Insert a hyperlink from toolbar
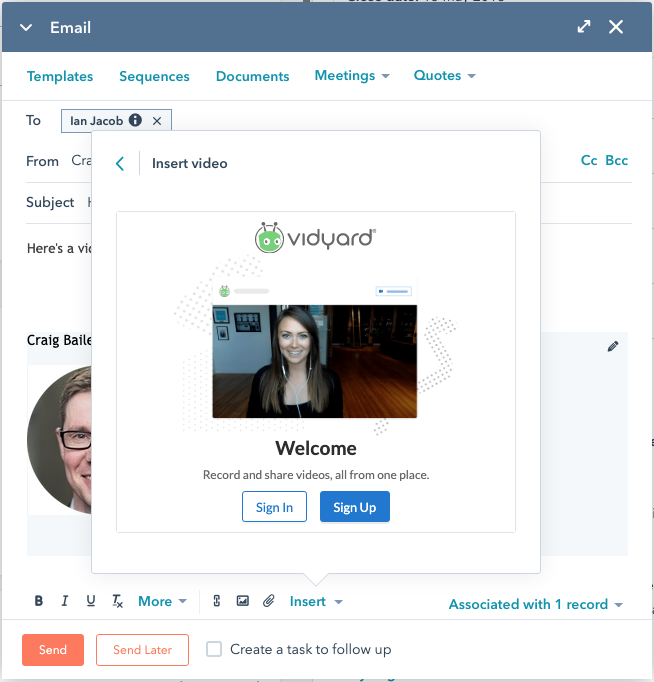Image resolution: width=654 pixels, height=682 pixels. pyautogui.click(x=216, y=601)
